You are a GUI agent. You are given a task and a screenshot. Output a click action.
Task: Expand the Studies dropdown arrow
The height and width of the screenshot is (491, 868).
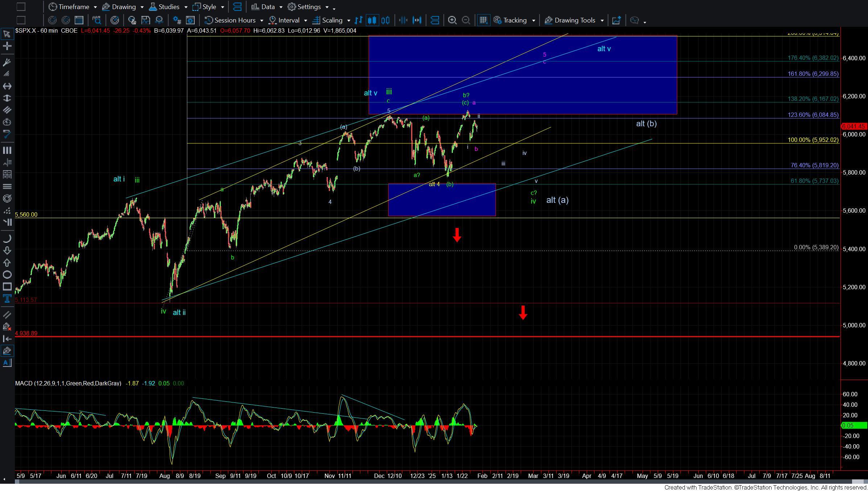pos(186,7)
